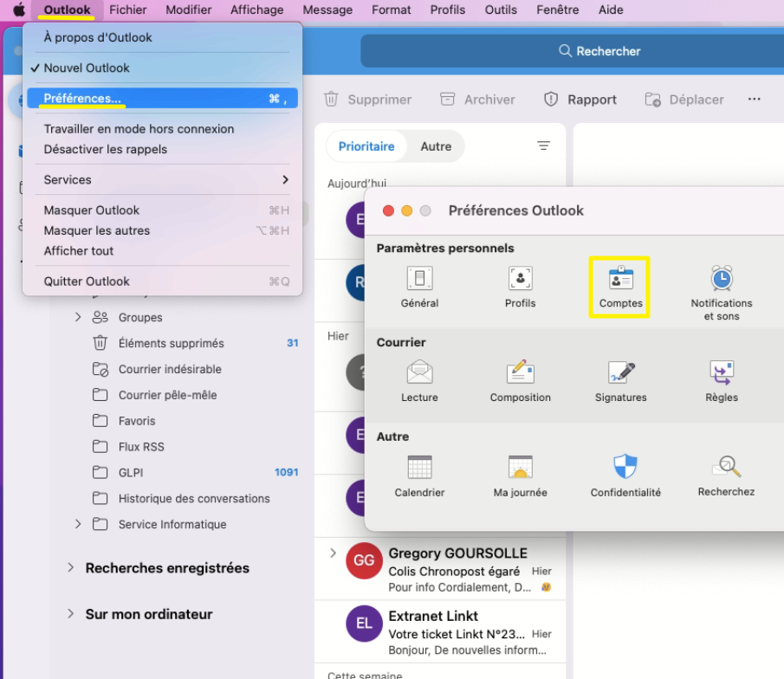Image resolution: width=784 pixels, height=679 pixels.
Task: Choose Quitter Outlook
Action: point(162,281)
